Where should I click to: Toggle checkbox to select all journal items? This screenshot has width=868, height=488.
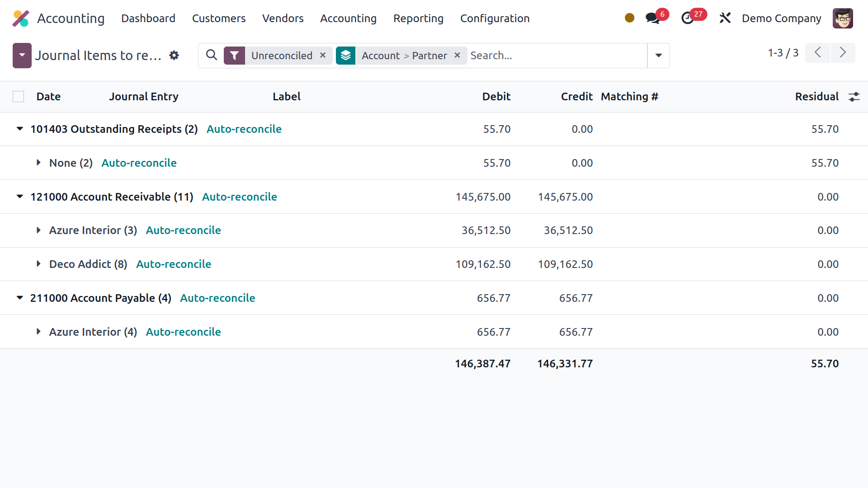[x=18, y=97]
